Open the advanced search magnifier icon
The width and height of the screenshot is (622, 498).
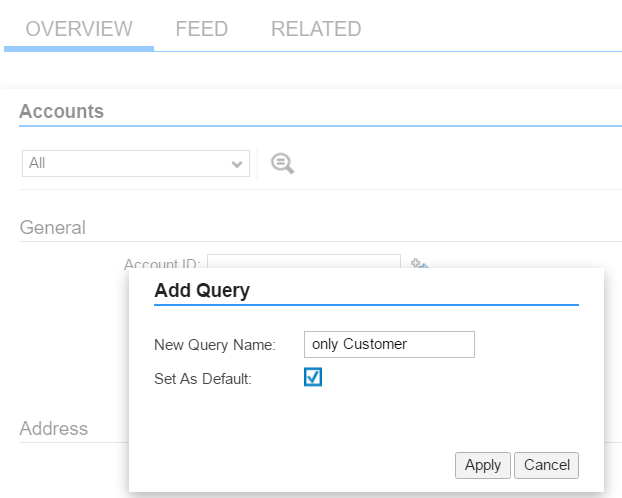click(x=282, y=163)
